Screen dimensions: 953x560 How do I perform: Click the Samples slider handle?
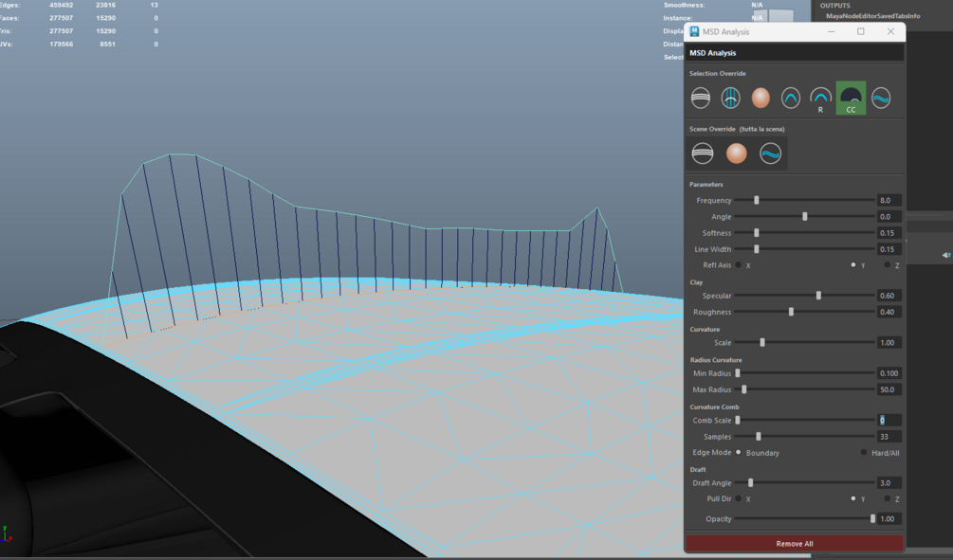758,436
